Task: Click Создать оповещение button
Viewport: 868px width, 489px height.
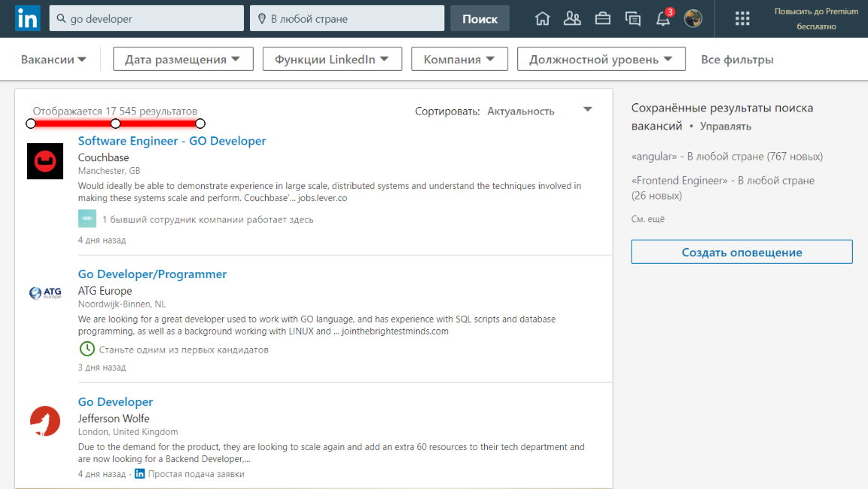Action: tap(742, 252)
